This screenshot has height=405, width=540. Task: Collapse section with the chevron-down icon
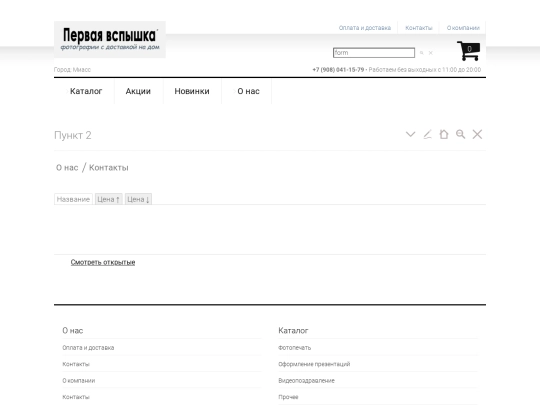coord(411,134)
